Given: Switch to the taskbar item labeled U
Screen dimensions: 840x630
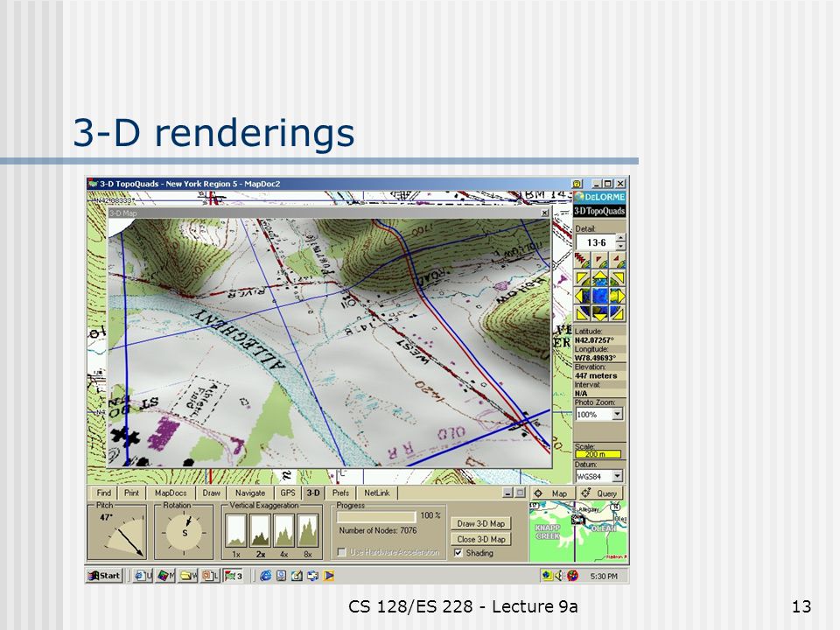Looking at the screenshot, I should (x=143, y=576).
